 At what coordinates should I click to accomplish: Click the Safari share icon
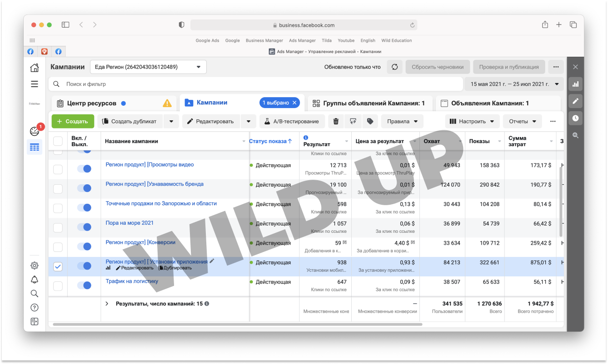545,25
